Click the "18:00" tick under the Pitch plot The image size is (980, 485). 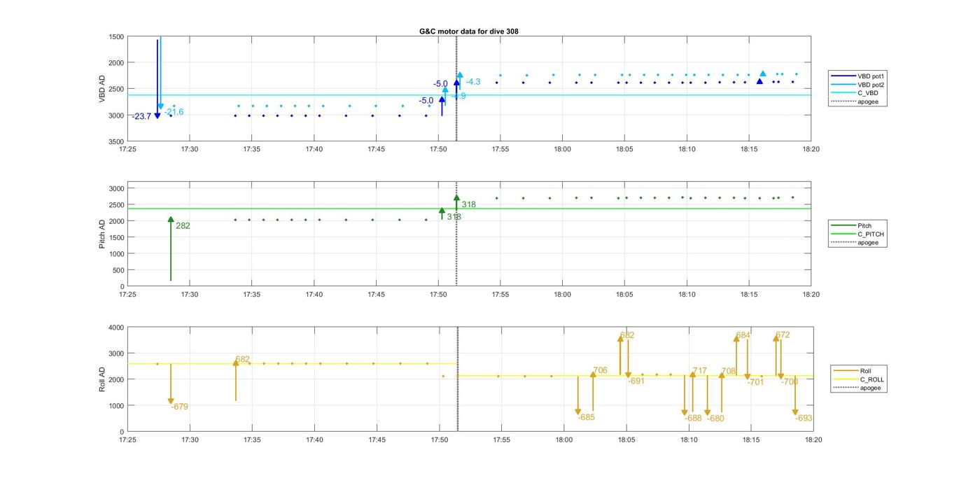click(562, 295)
